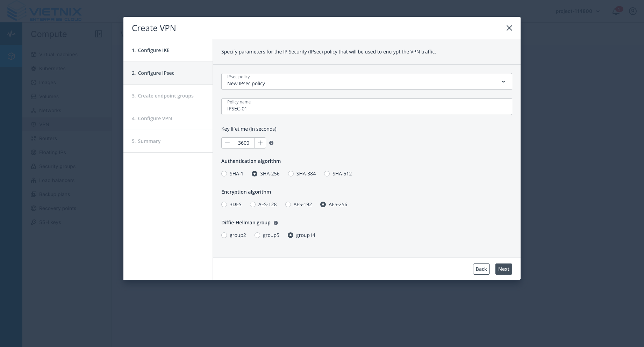Click the Routers sidebar icon

tap(34, 138)
